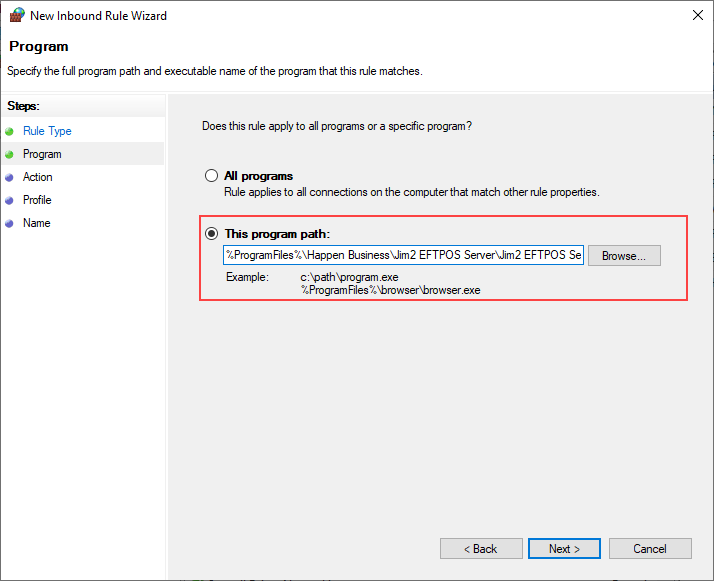Click into the program path text field

(x=403, y=256)
